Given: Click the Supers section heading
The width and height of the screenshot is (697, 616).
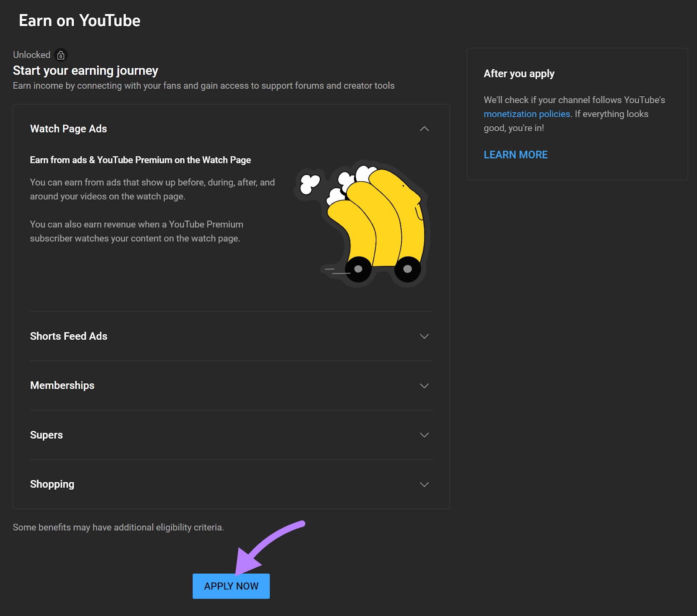Looking at the screenshot, I should click(x=46, y=435).
